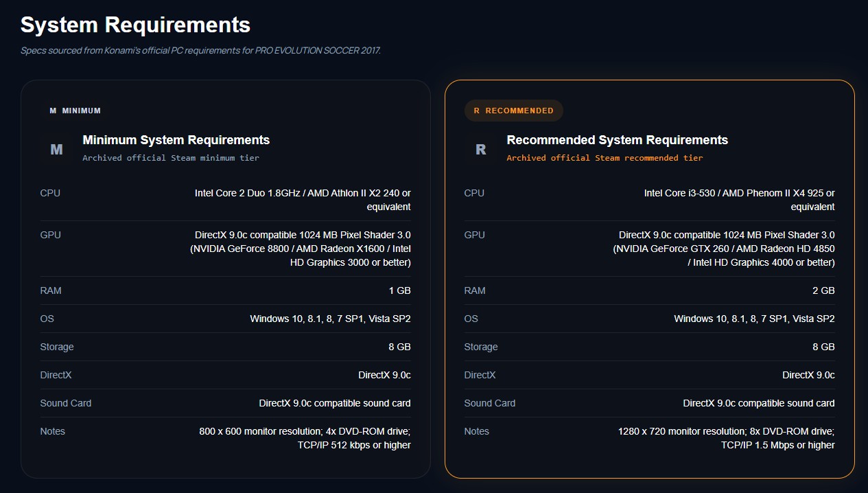
Task: Click 'Archived official Steam recommended tier' caption
Action: (x=605, y=158)
